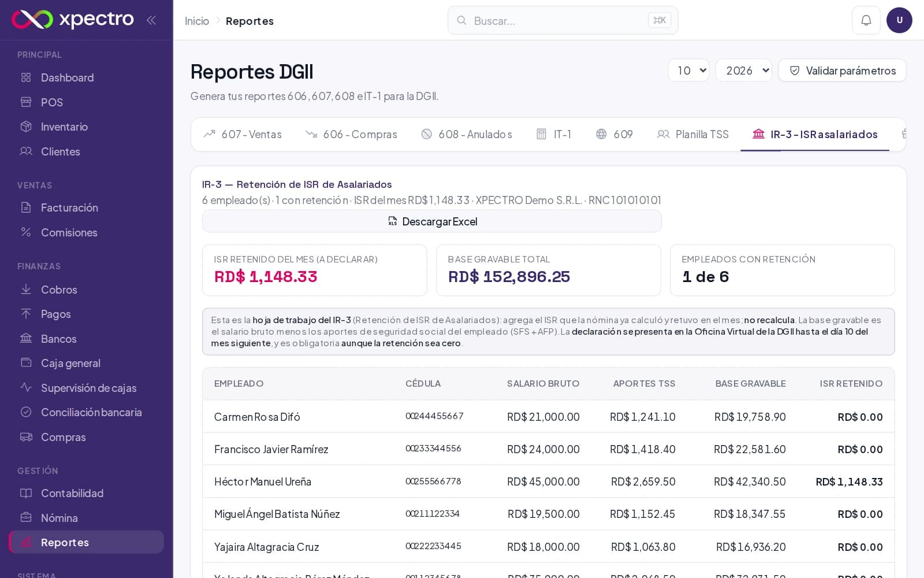Click the Supervisión de cajas pulse icon

pyautogui.click(x=26, y=388)
